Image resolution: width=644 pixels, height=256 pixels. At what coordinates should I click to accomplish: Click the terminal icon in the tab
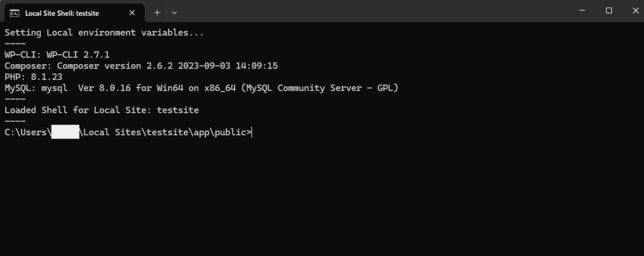click(x=14, y=12)
